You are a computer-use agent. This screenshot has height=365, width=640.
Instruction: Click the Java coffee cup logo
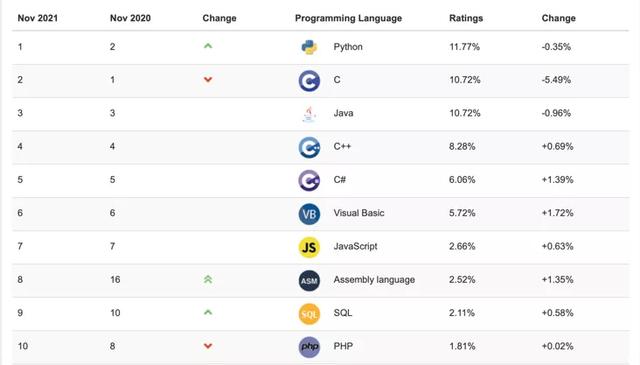tap(309, 114)
